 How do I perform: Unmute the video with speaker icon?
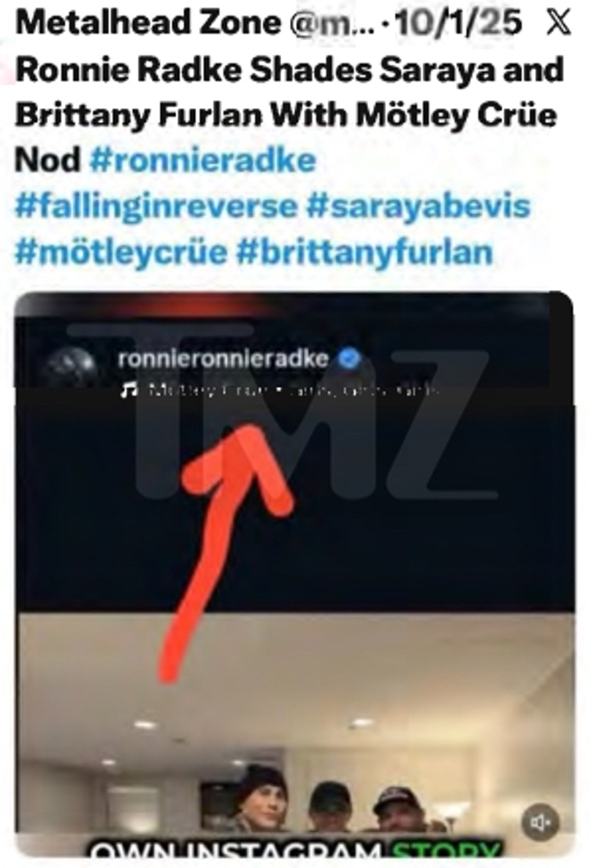point(540,822)
